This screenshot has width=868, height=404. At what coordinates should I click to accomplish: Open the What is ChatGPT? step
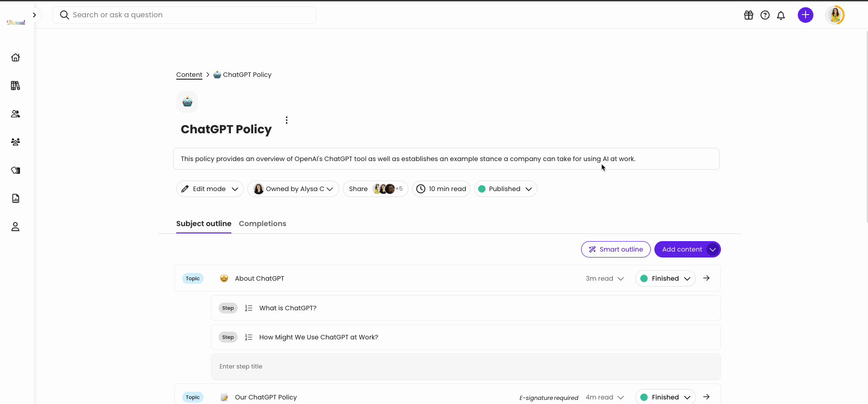(x=288, y=308)
